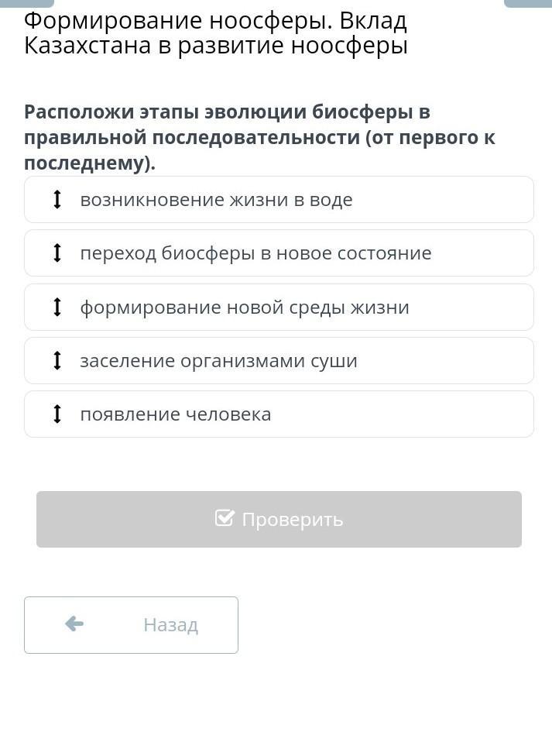Choose the "появление человека" list item
552x756 pixels.
279,414
